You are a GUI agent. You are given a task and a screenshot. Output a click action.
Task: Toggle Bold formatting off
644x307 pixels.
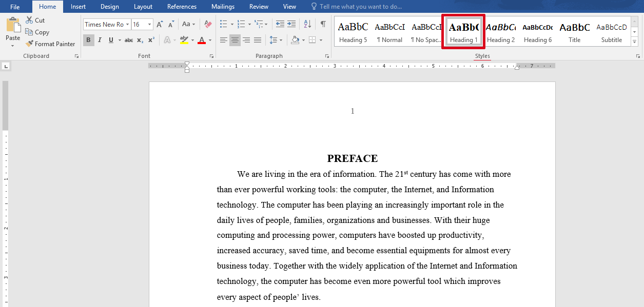coord(88,40)
